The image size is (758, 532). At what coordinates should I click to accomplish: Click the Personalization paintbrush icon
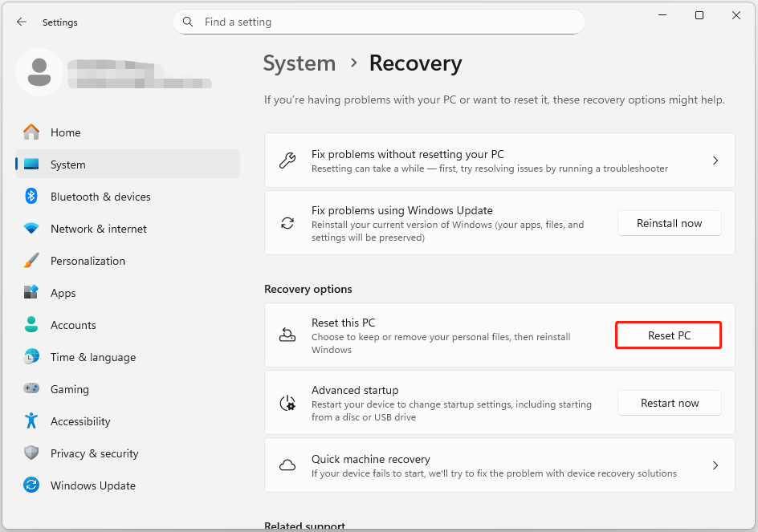[x=31, y=261]
